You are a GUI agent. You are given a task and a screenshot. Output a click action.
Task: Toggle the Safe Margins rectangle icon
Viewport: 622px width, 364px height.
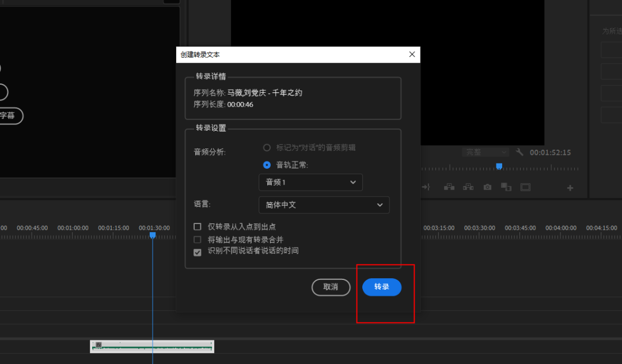(525, 187)
